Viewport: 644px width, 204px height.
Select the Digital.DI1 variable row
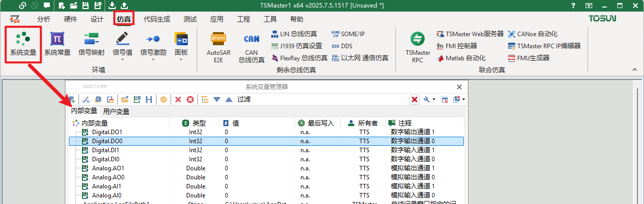point(266,150)
